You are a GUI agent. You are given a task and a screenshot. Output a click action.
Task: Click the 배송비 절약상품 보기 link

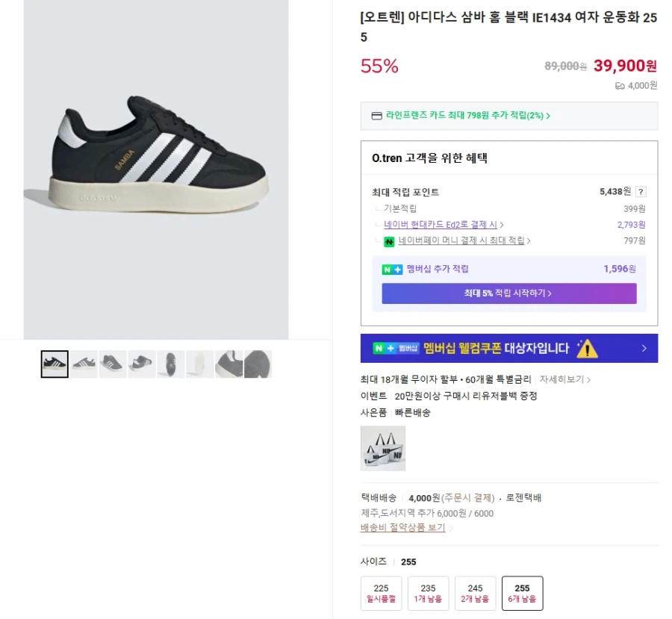tap(402, 527)
